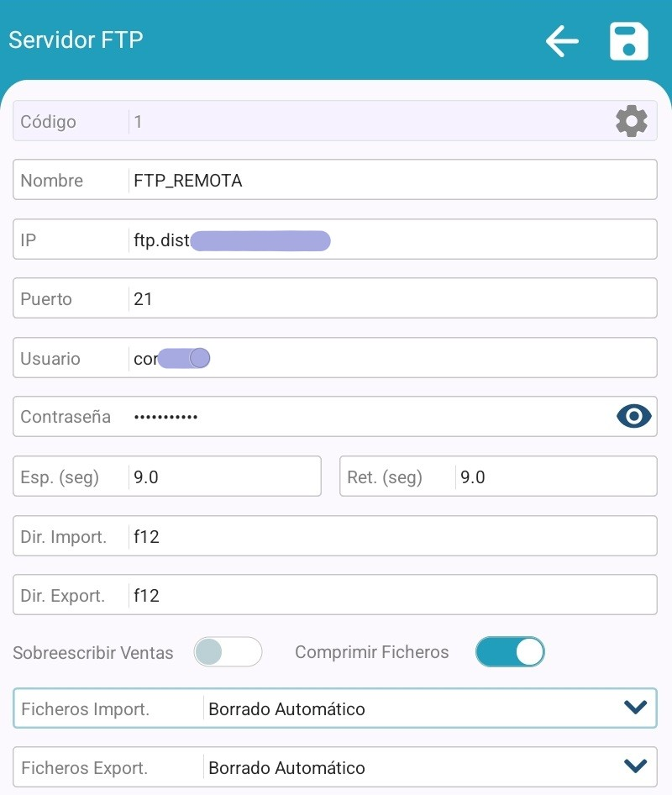Click the Dir. Export. directory field
The image size is (672, 795).
(x=391, y=595)
